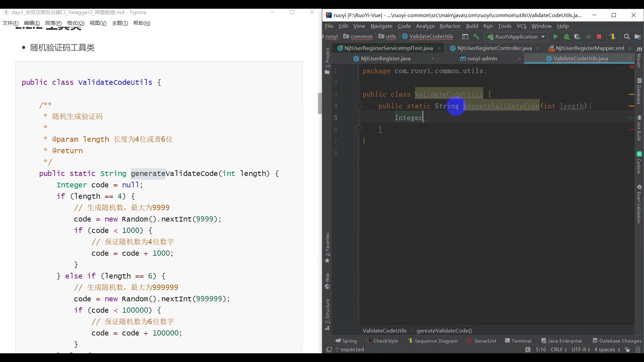The width and height of the screenshot is (644, 362).
Task: Place cursor after 'Integer' on line 5
Action: [423, 118]
